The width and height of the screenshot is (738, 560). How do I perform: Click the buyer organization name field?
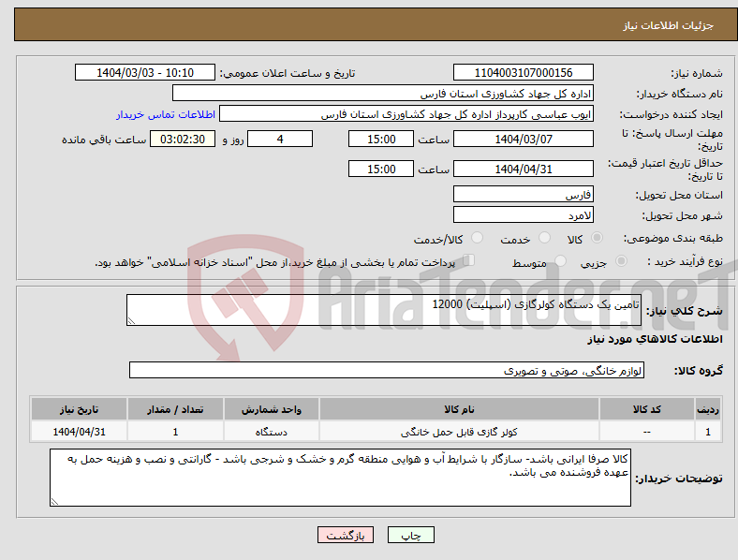pos(383,93)
